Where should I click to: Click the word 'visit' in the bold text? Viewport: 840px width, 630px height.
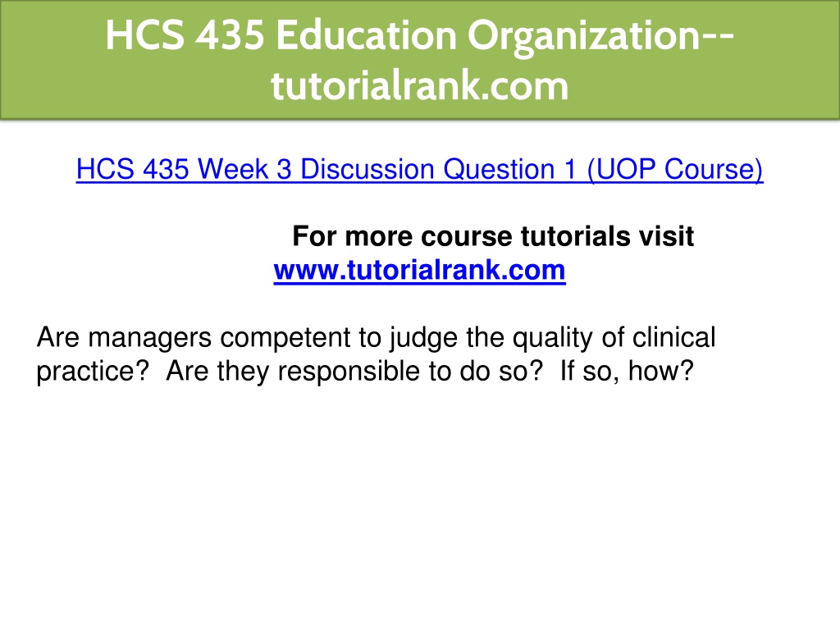click(x=666, y=236)
